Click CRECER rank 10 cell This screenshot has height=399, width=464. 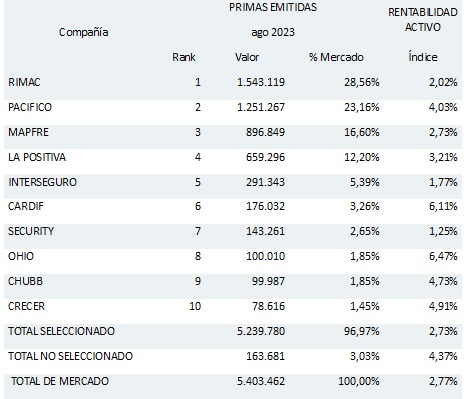pos(195,306)
